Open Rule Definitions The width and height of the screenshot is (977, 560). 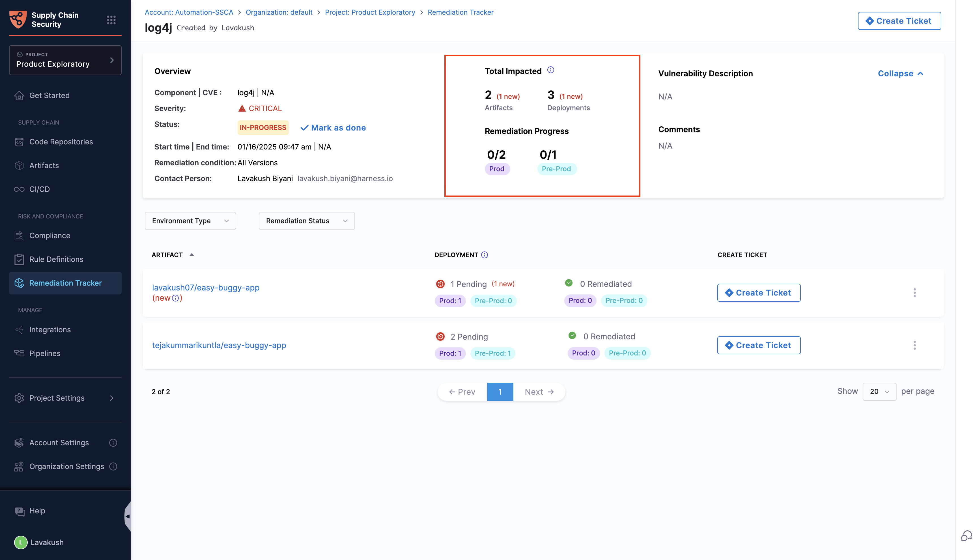56,259
